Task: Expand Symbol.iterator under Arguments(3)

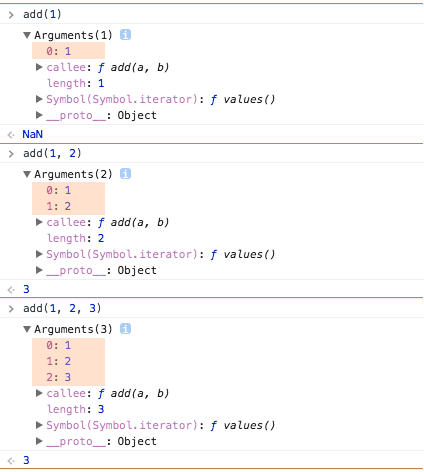Action: 39,425
